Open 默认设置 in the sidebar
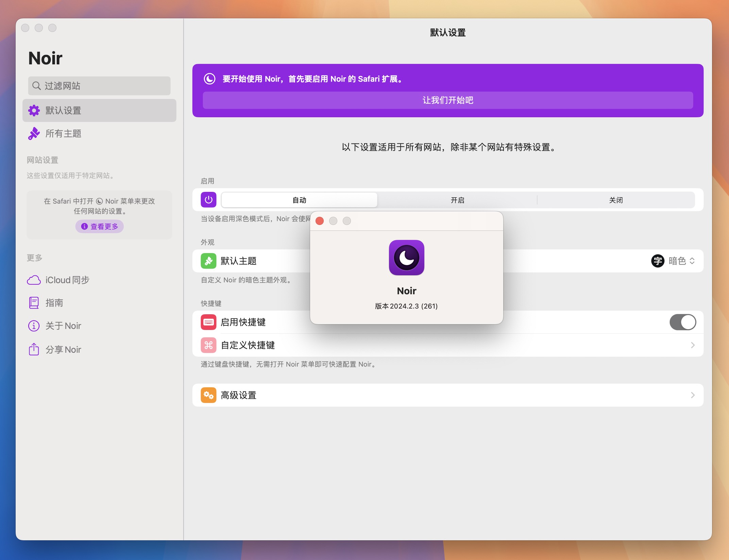This screenshot has height=560, width=729. coord(99,110)
